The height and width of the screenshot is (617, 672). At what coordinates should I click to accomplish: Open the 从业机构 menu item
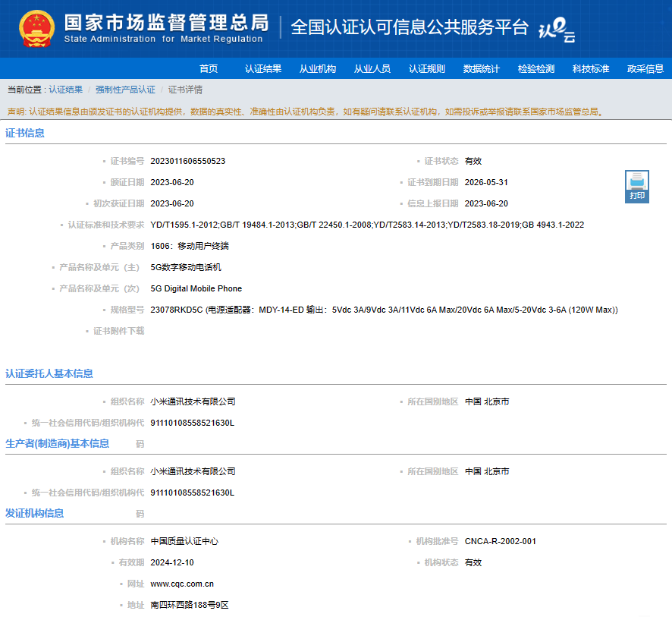tap(318, 68)
